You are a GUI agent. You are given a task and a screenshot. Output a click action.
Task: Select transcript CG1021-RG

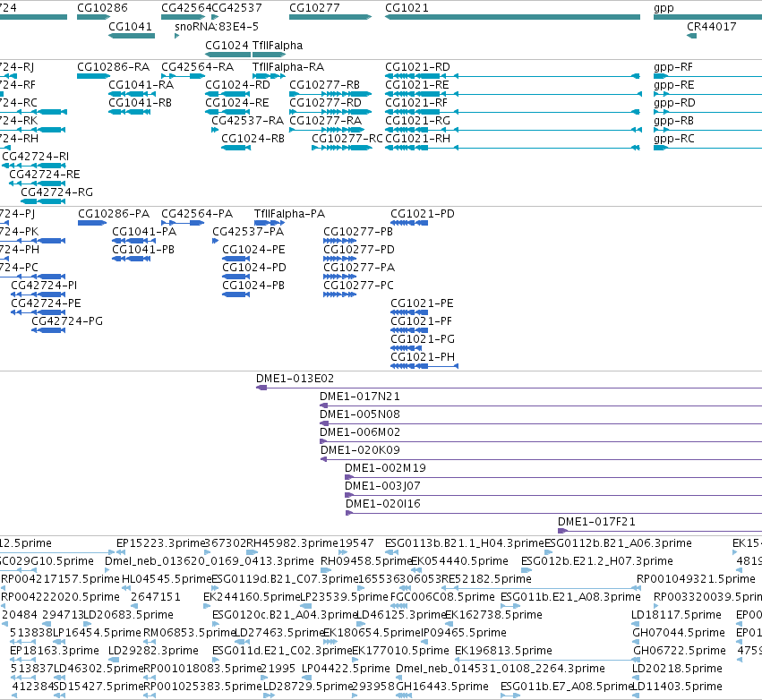[418, 121]
